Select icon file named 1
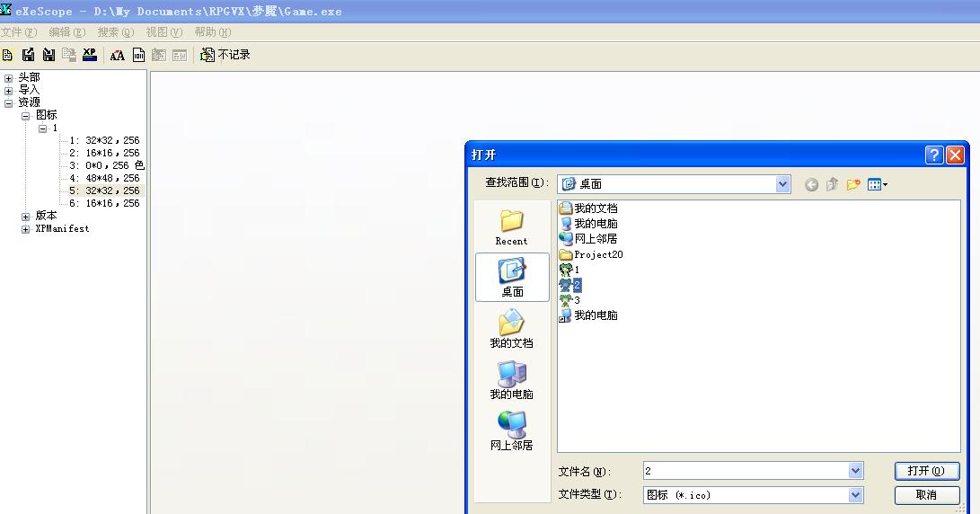 pyautogui.click(x=570, y=270)
